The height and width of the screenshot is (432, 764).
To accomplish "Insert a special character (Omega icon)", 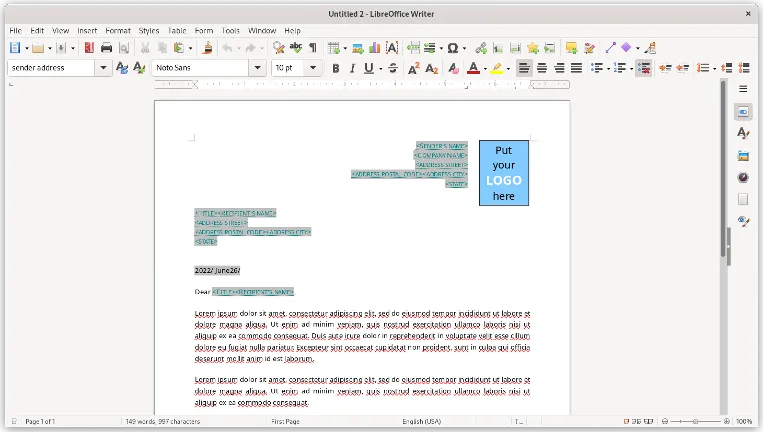I will 452,48.
